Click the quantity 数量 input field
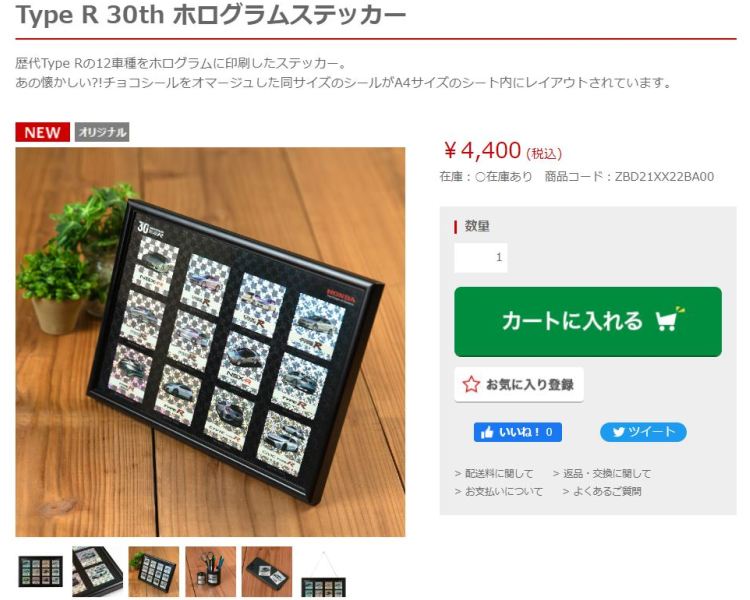This screenshot has width=750, height=600. (x=481, y=258)
